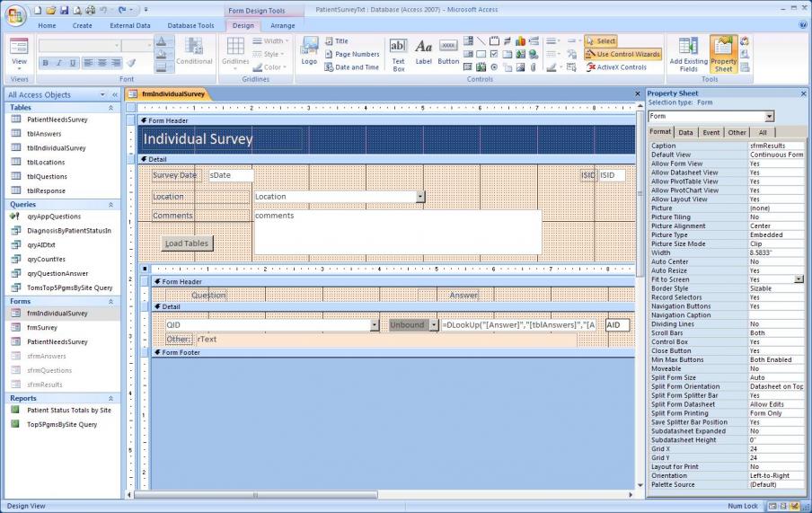Click the Redo arrow icon
Screen dimensions: 812x513
coord(122,10)
